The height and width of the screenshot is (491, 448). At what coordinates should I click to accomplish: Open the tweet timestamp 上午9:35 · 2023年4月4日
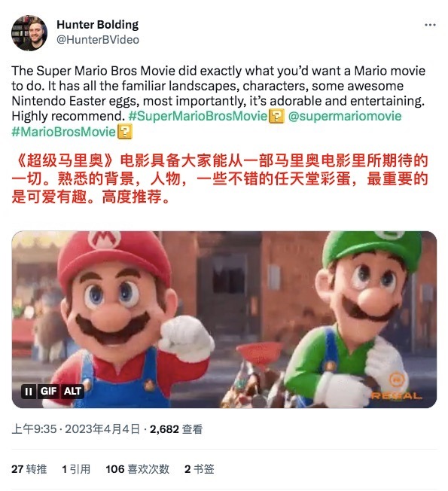pos(75,429)
